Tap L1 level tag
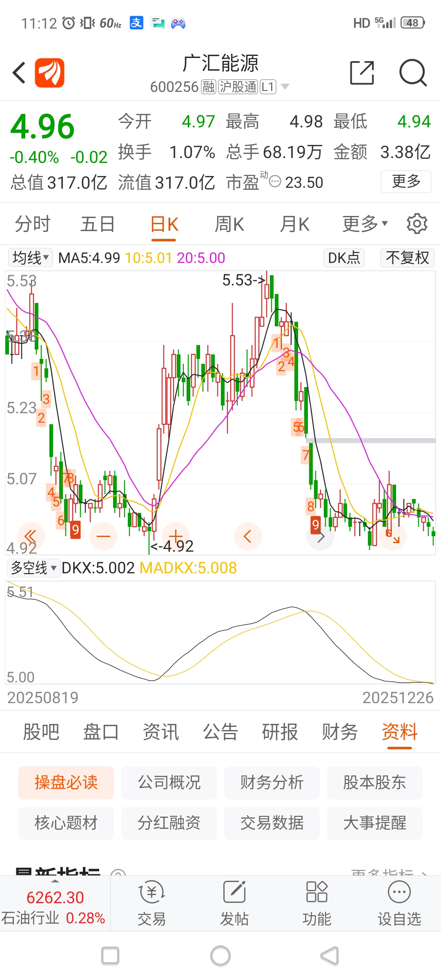The width and height of the screenshot is (441, 980). [x=268, y=87]
